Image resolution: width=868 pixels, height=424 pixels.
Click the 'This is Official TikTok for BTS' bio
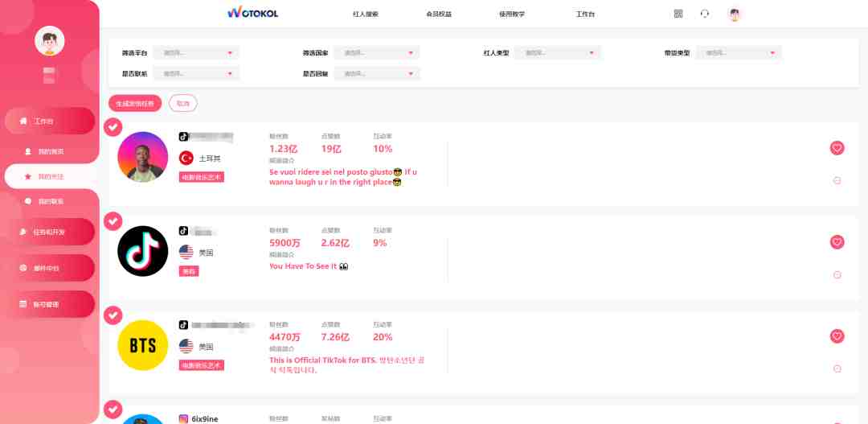coord(347,365)
